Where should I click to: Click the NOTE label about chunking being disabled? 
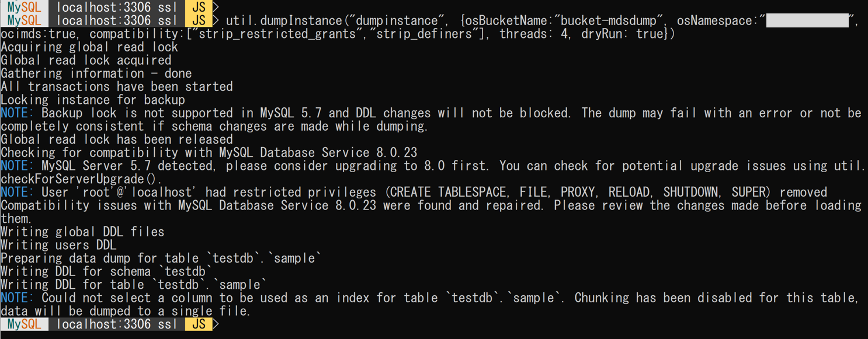tap(18, 298)
